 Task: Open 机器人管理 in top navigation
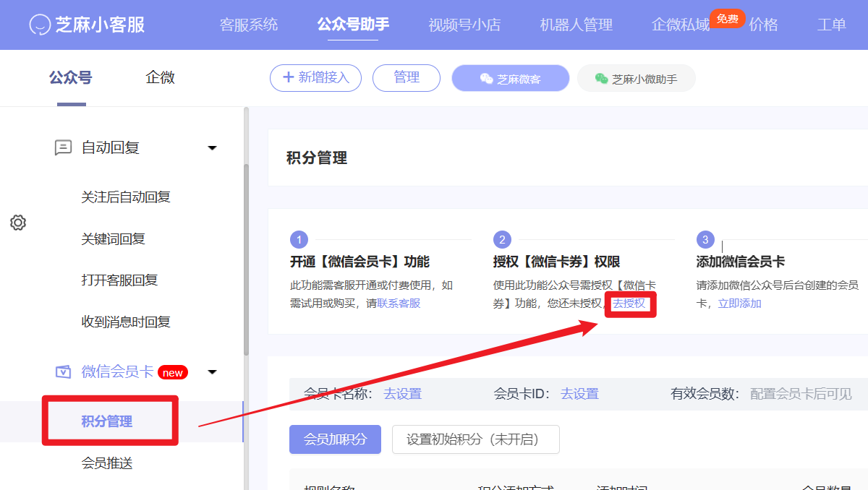point(576,25)
